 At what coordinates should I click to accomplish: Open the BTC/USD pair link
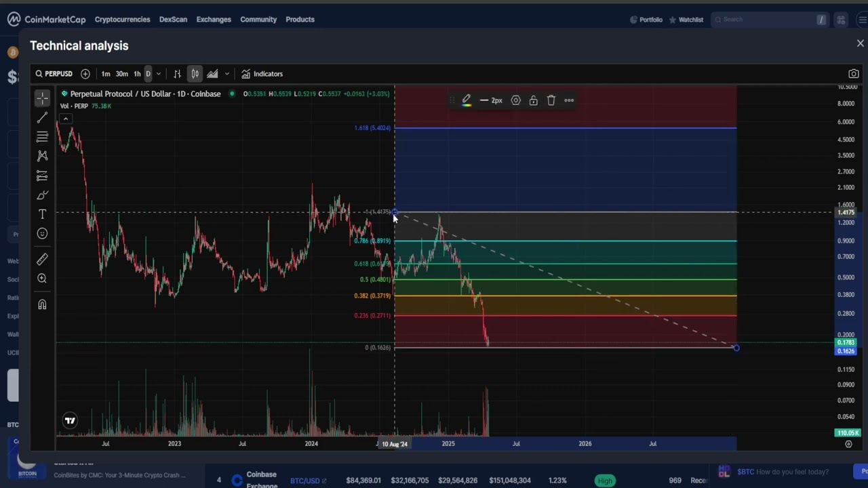click(x=308, y=481)
